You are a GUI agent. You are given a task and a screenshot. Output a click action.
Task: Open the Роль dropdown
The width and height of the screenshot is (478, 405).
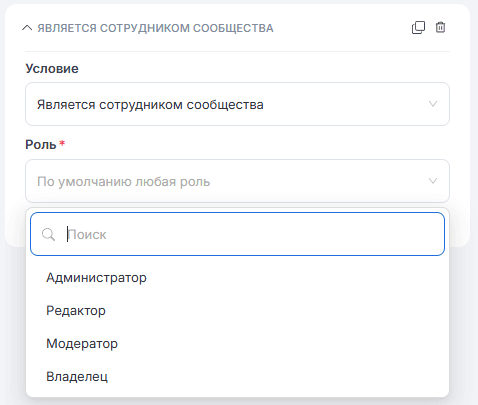(237, 181)
